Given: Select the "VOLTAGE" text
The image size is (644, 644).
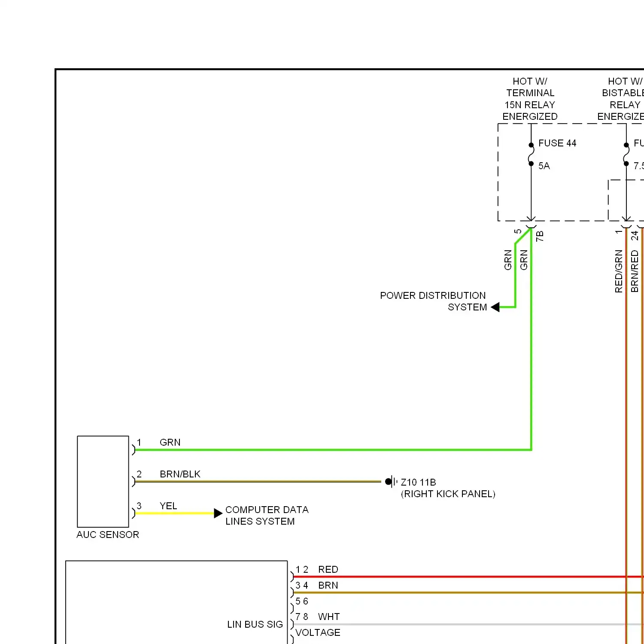Looking at the screenshot, I should (x=318, y=632).
